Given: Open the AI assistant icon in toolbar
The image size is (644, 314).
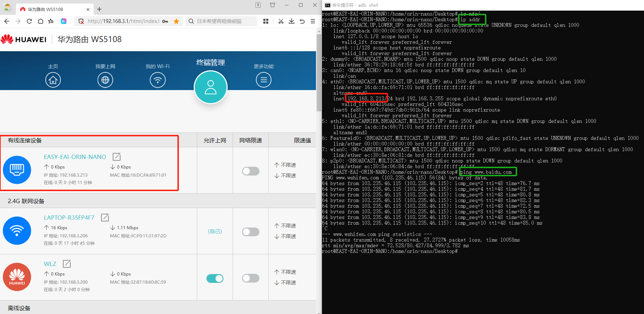Looking at the screenshot, I should (64, 21).
